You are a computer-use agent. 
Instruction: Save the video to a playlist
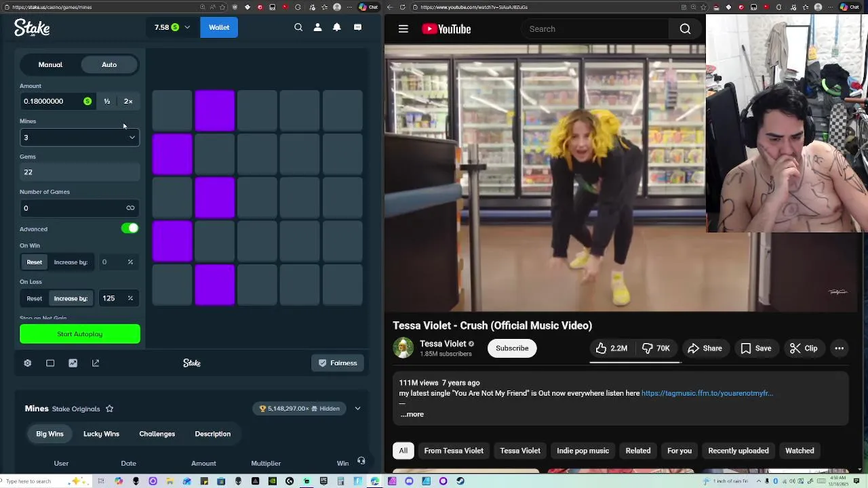(756, 348)
